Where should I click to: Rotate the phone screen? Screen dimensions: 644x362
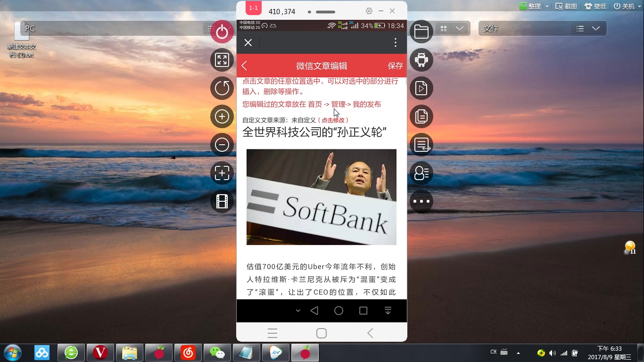click(222, 88)
